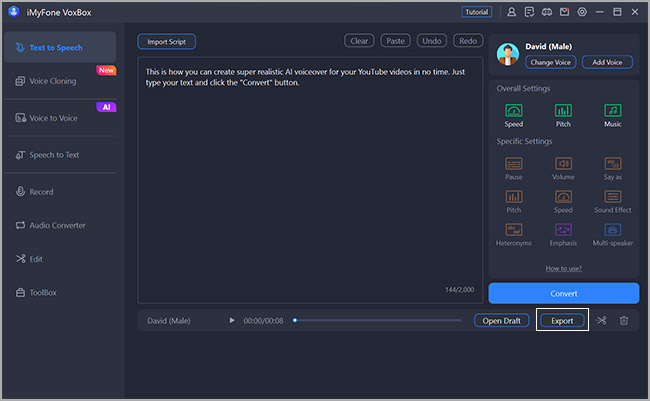The height and width of the screenshot is (401, 650).
Task: Go to the Record section
Action: [60, 192]
